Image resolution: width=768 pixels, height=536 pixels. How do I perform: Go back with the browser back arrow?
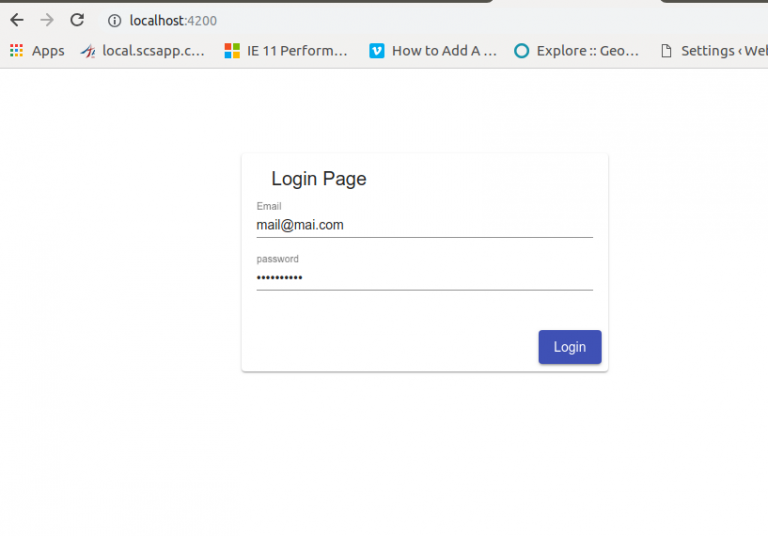(x=17, y=20)
